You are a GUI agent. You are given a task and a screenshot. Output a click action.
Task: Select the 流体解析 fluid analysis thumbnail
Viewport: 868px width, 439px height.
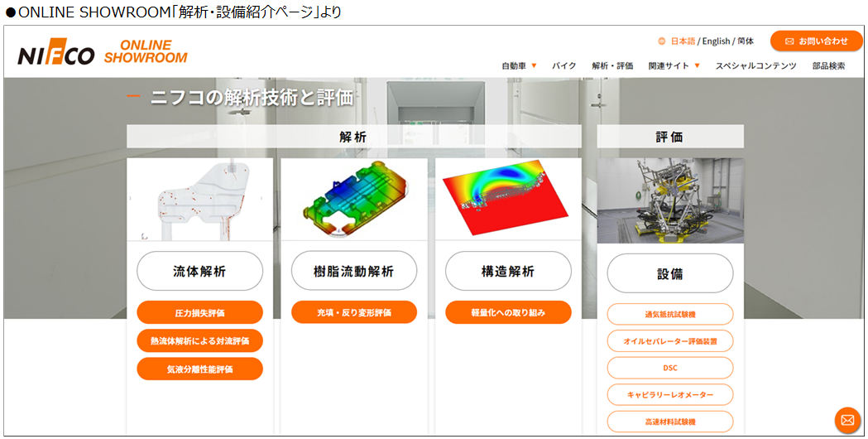click(x=200, y=200)
